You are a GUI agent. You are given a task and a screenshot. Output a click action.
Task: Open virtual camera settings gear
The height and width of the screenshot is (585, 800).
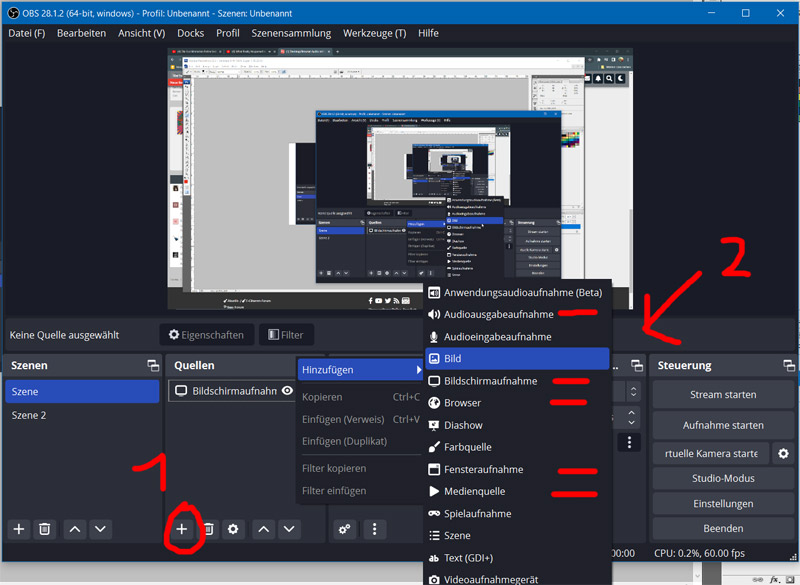click(x=784, y=453)
